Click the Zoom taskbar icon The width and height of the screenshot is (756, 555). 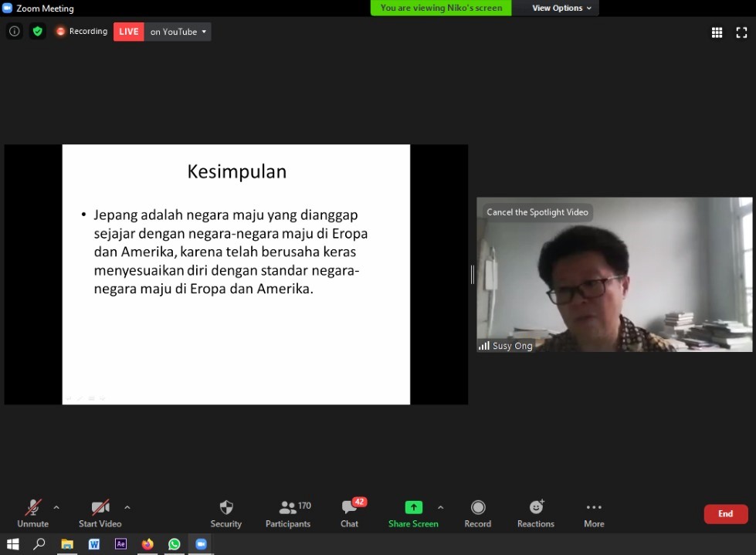(201, 544)
